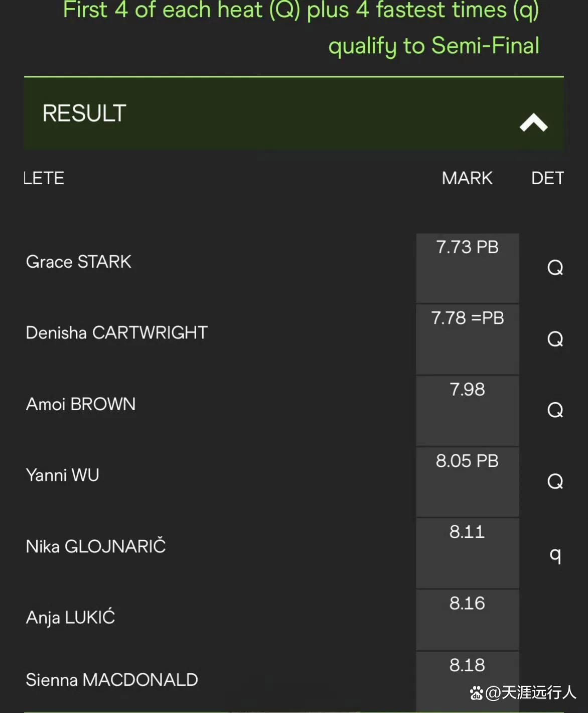This screenshot has width=588, height=713.
Task: Select Anja LUKIĆ athlete name
Action: pos(71,617)
